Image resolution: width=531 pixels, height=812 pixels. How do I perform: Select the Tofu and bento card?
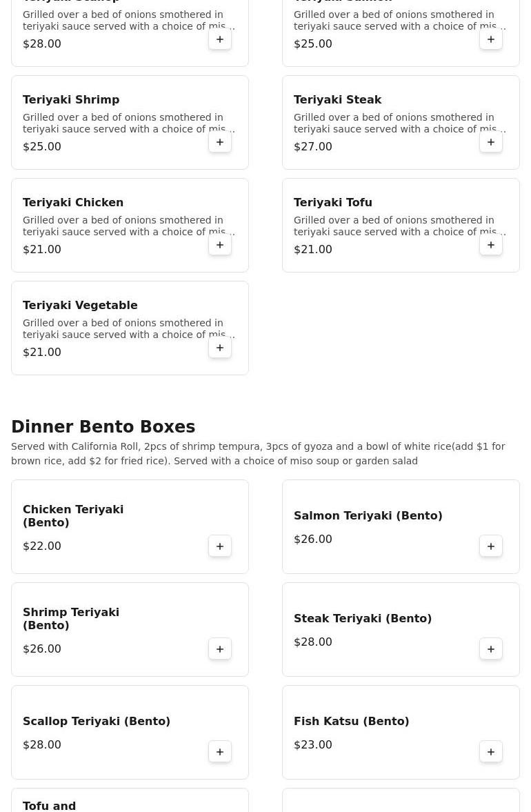130,800
